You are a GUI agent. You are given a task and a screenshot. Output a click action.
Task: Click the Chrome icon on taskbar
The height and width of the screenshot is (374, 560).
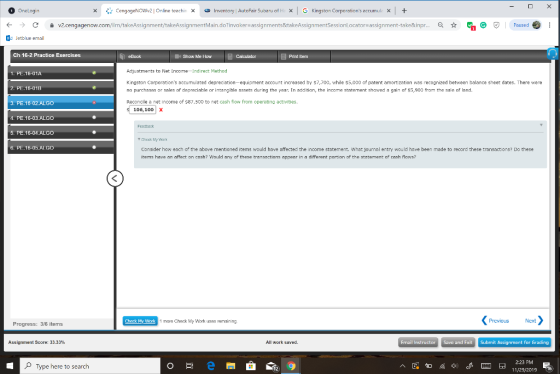point(291,366)
